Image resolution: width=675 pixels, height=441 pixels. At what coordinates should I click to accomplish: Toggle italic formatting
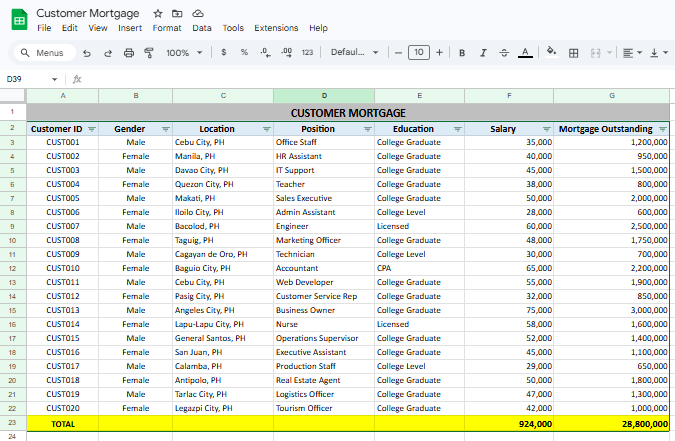point(483,53)
